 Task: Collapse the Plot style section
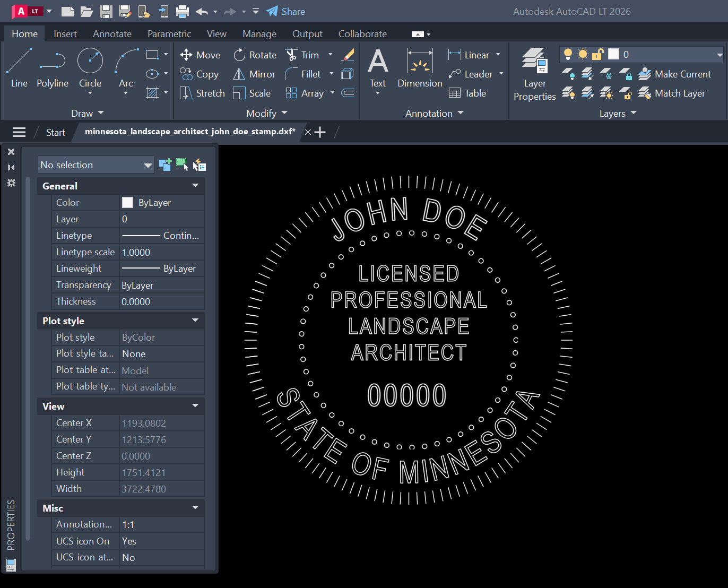(195, 321)
